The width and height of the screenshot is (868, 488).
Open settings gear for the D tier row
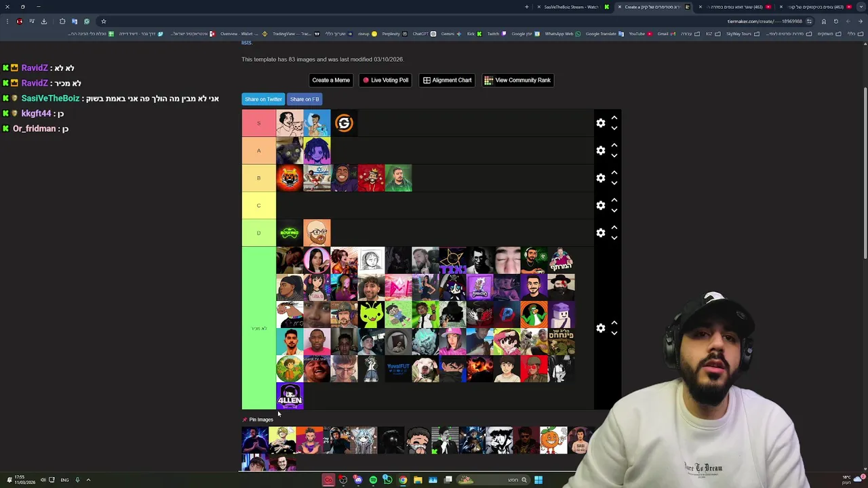tap(600, 232)
